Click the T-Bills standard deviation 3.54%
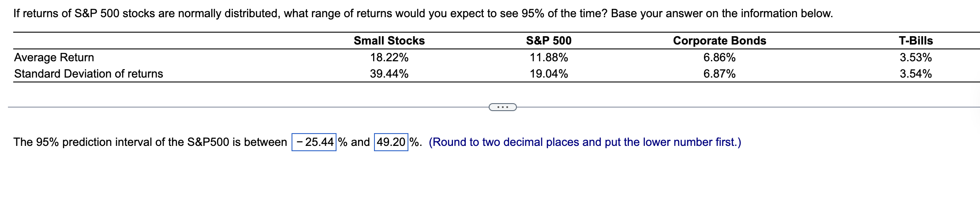This screenshot has width=980, height=201. [x=916, y=74]
